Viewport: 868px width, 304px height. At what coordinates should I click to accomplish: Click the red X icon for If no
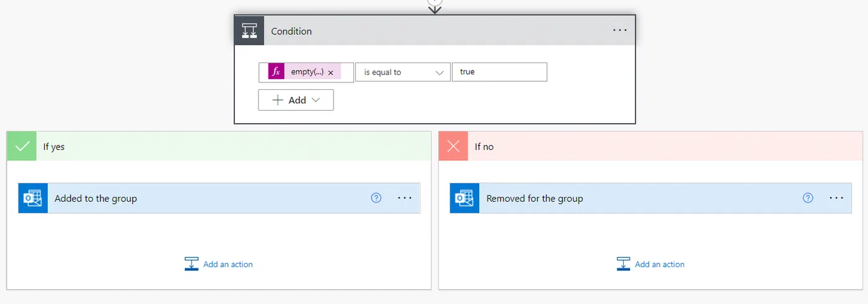(x=453, y=146)
